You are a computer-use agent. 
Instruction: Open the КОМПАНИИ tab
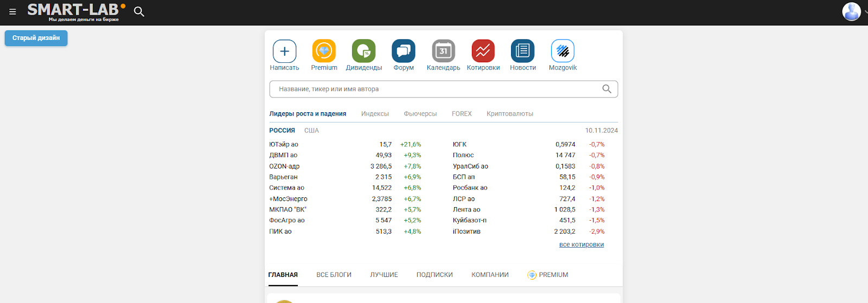(490, 275)
